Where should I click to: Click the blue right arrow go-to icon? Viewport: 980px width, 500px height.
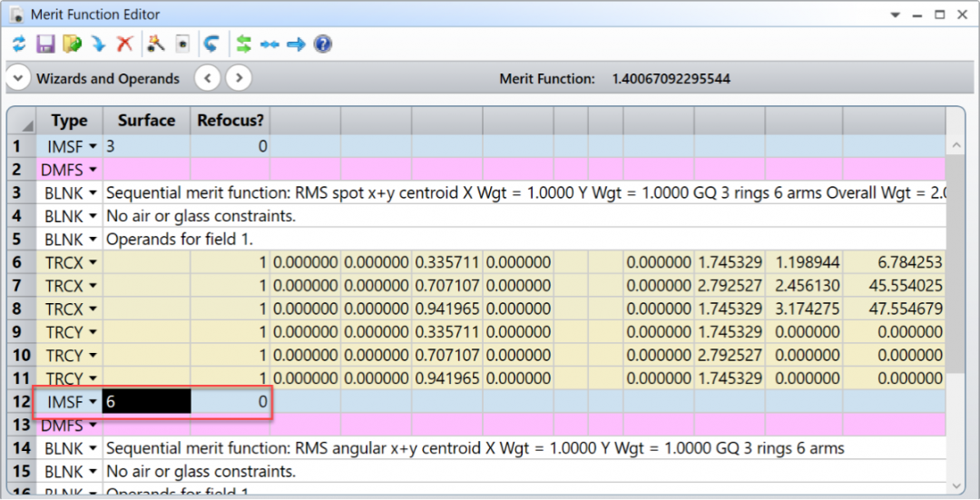296,44
